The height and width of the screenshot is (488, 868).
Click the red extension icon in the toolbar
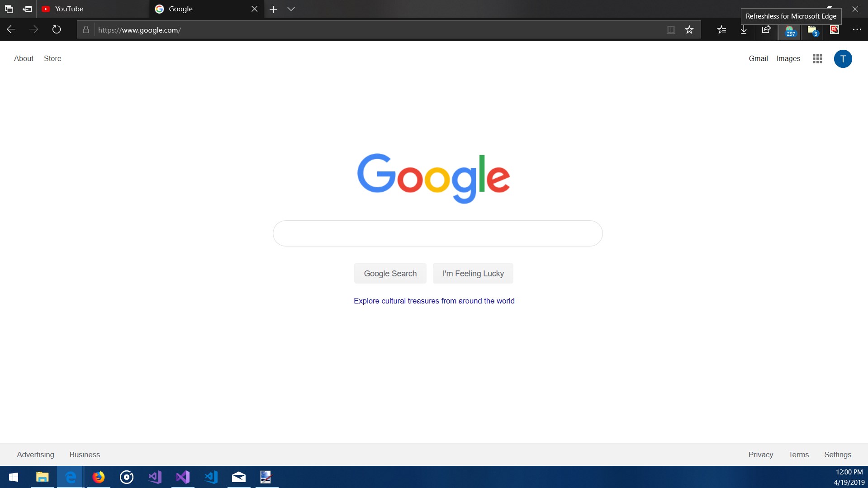[x=835, y=30]
